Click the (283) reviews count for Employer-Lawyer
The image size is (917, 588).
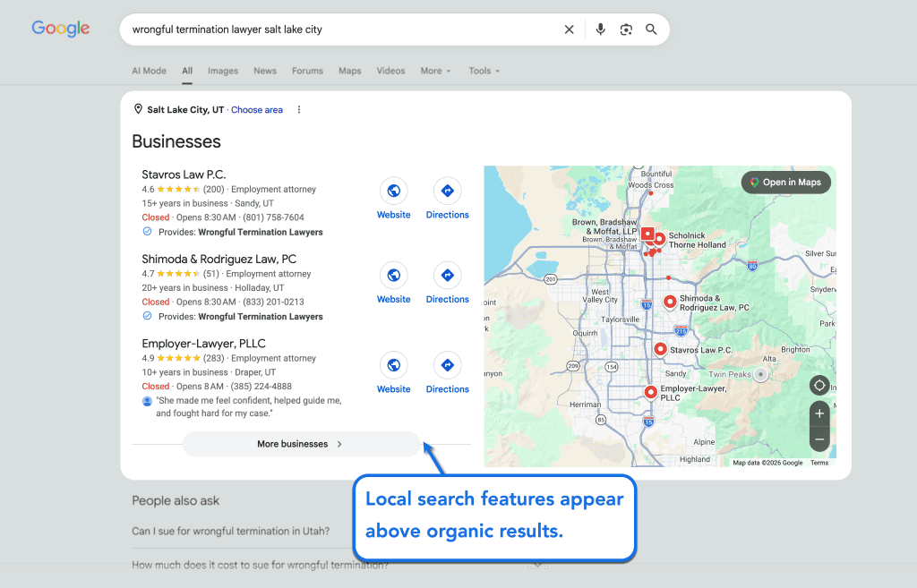(x=213, y=358)
